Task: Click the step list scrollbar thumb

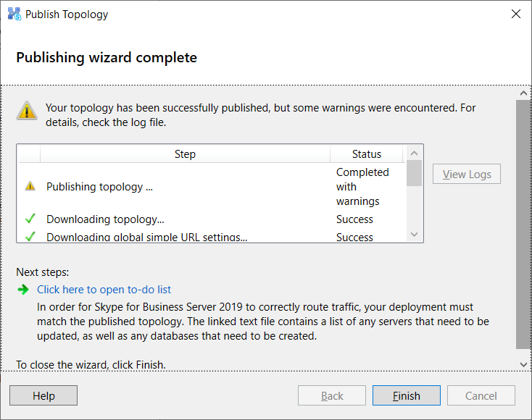Action: (x=414, y=173)
